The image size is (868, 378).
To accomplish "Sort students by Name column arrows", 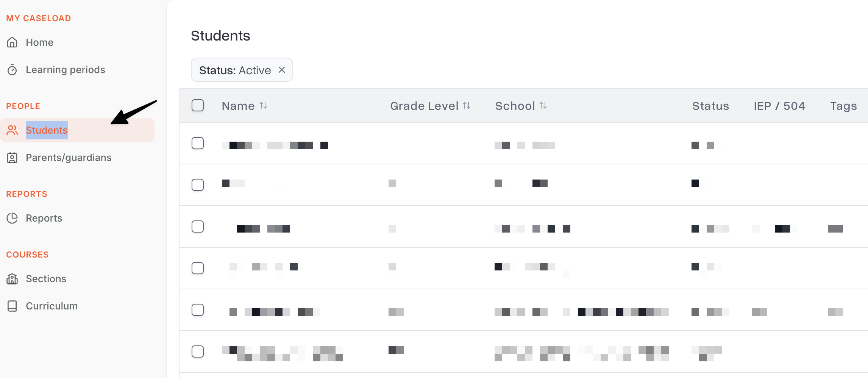I will pos(263,106).
